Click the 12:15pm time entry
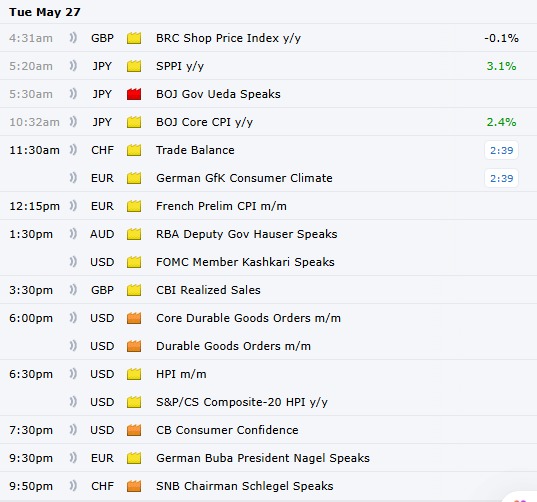537x502 pixels. click(34, 206)
